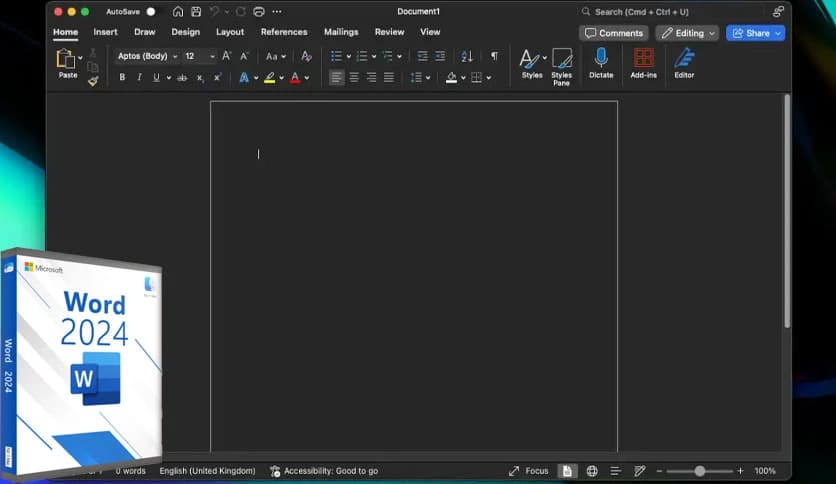Click the Sort A-Z icon

coord(467,56)
